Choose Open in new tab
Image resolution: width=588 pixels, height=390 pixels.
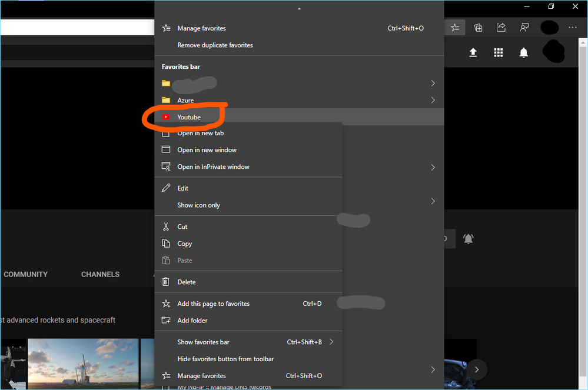(x=248, y=133)
